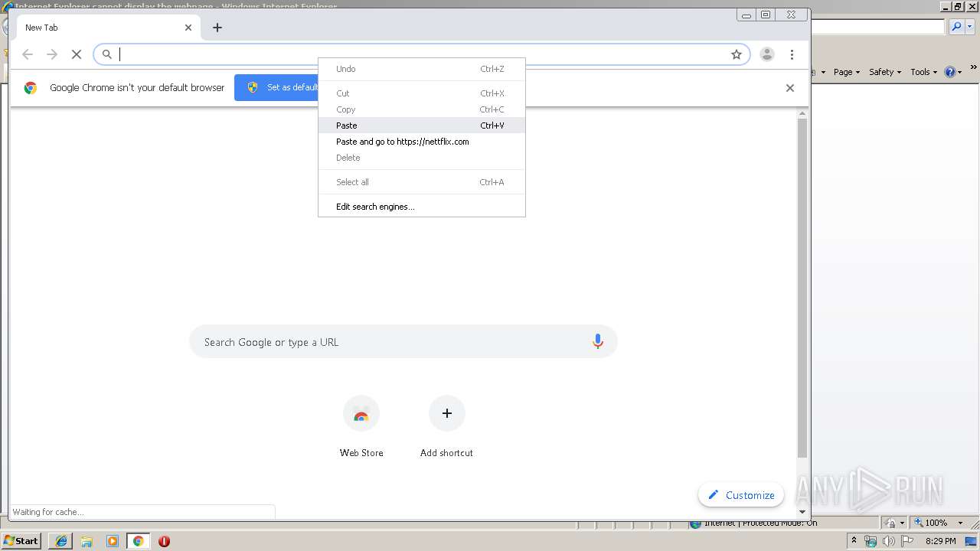
Task: Select the New Tab tab
Action: (107, 28)
